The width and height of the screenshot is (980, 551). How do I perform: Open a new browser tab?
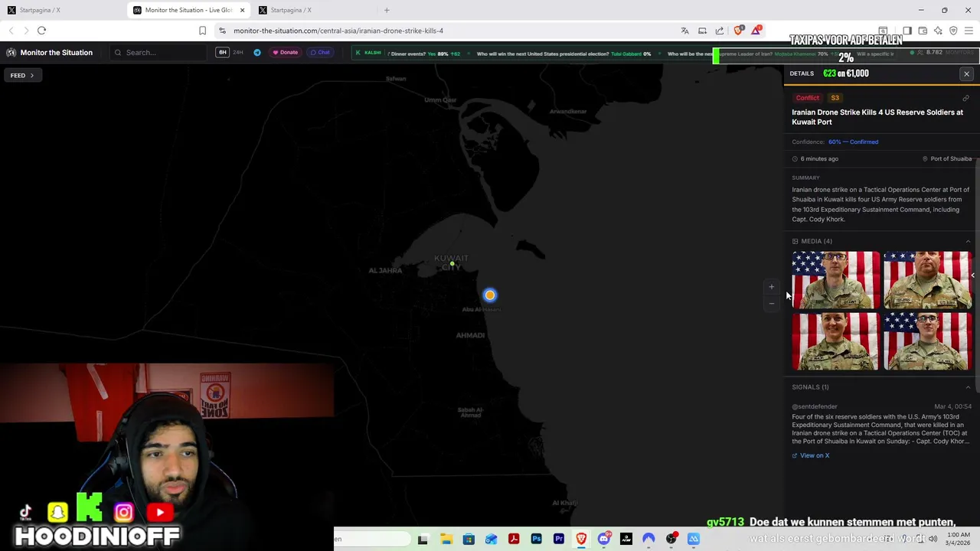coord(387,10)
